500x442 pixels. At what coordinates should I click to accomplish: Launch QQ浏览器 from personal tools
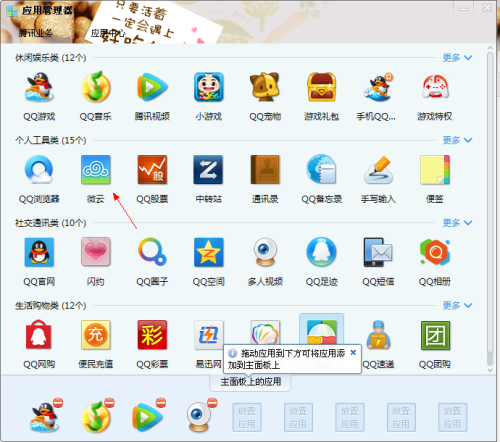pos(39,170)
